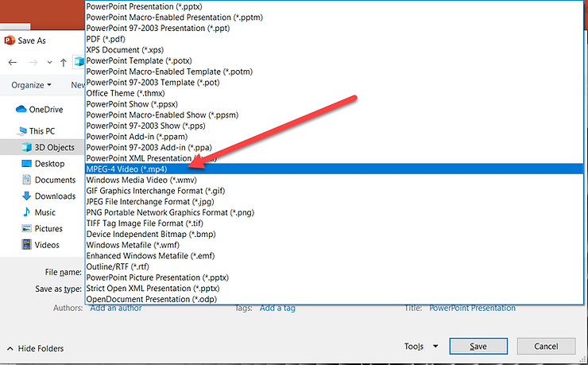The image size is (588, 365).
Task: Edit the PowerPoint Presentation title field
Action: click(472, 309)
